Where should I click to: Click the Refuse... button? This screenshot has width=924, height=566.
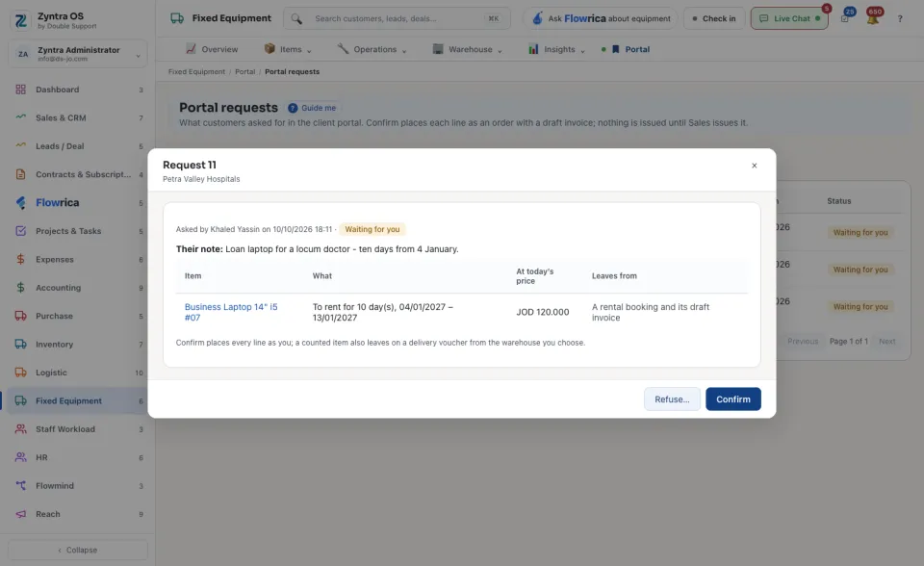point(672,399)
